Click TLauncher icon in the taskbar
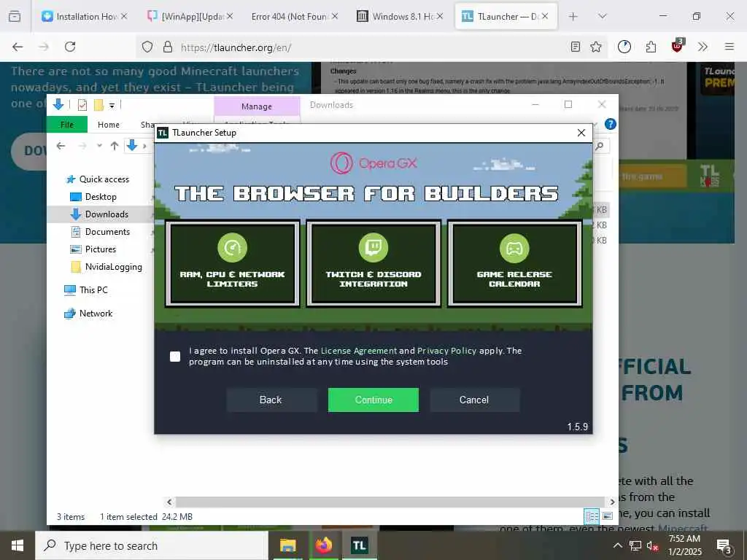 tap(359, 545)
